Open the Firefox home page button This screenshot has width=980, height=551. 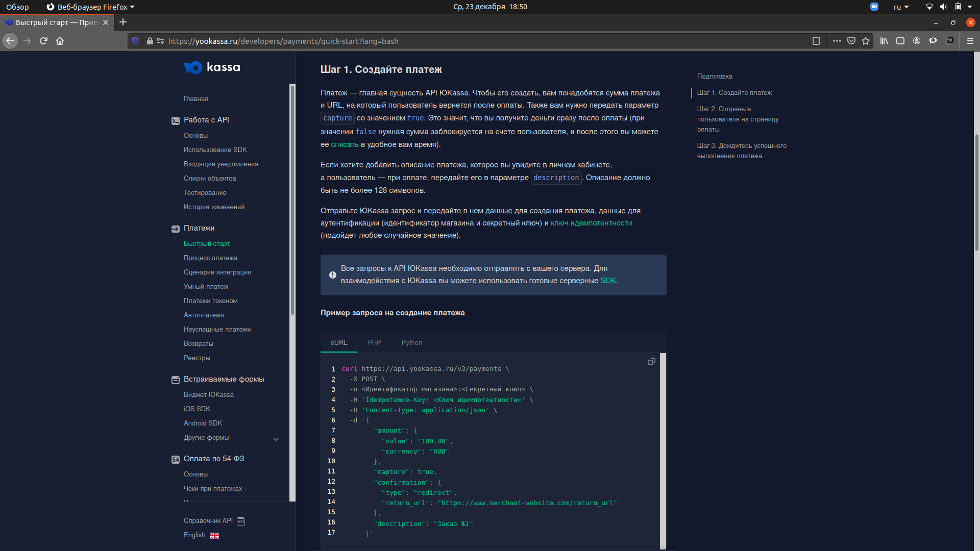point(60,41)
